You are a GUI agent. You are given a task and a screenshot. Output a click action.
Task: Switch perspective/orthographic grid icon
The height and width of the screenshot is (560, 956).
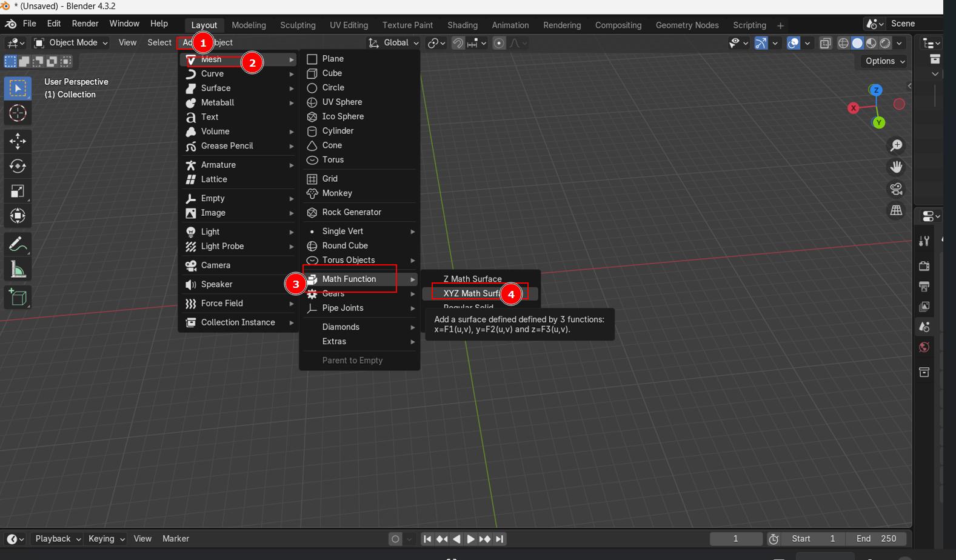pyautogui.click(x=896, y=210)
